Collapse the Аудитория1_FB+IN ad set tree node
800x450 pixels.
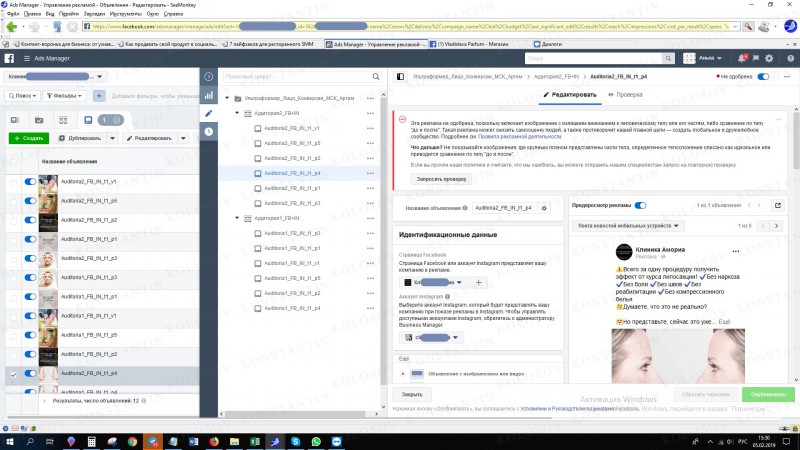237,218
